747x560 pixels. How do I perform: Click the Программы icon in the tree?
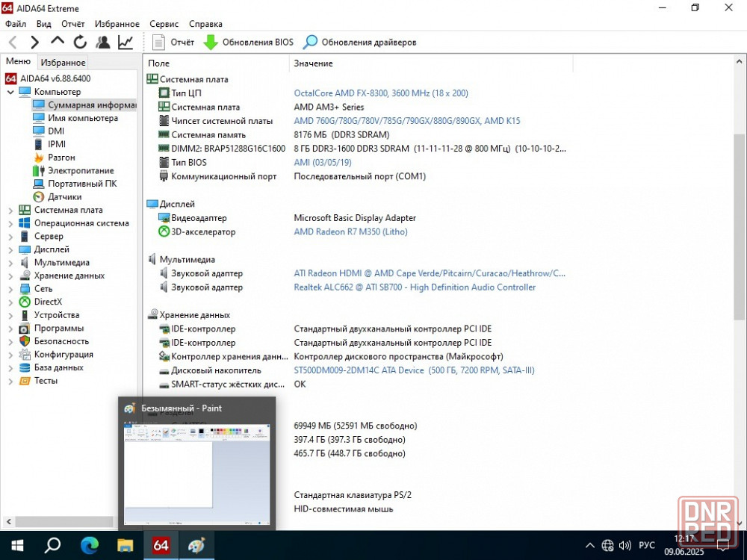pos(25,328)
